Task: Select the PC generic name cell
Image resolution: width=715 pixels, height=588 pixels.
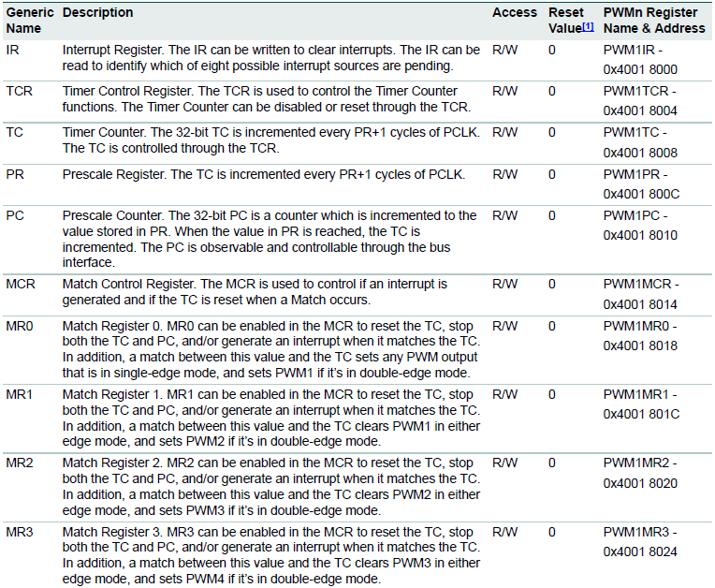Action: [15, 215]
